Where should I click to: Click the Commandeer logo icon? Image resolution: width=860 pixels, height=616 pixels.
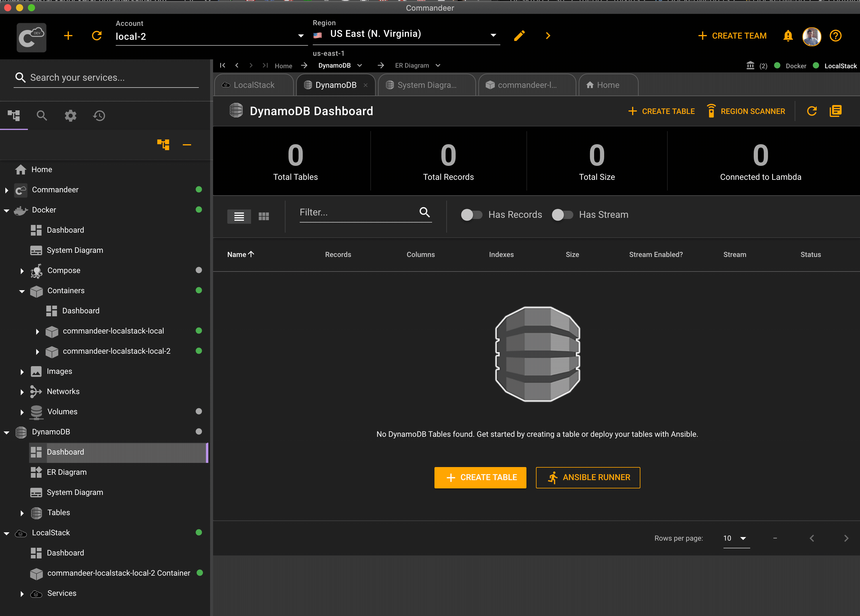[31, 37]
